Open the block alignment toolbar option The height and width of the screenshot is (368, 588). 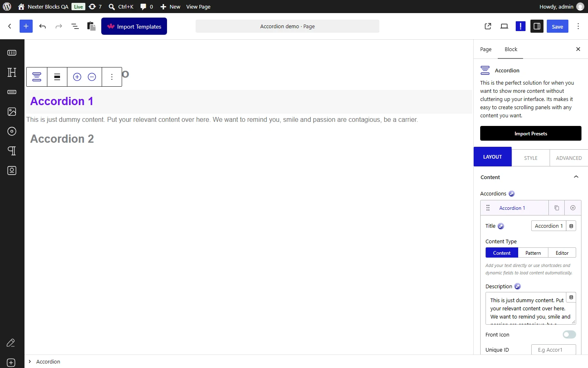57,77
